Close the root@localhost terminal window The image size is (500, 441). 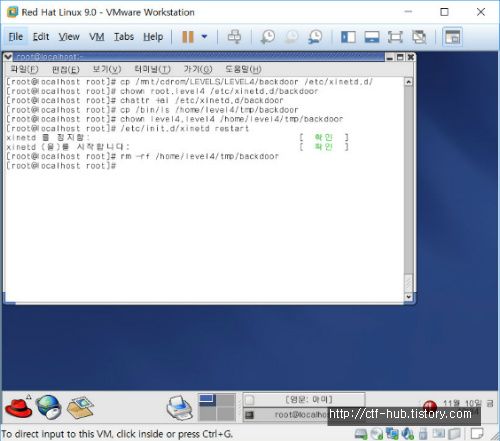coord(411,57)
